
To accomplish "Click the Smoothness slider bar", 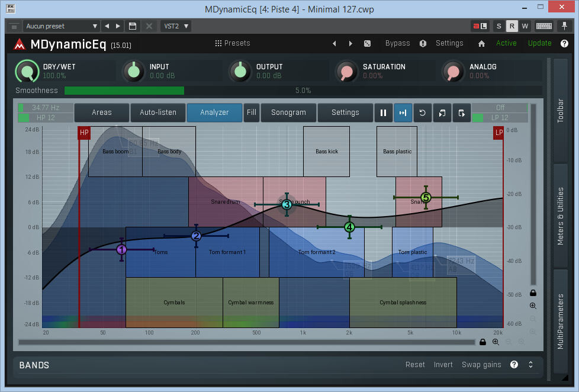I will click(x=303, y=91).
